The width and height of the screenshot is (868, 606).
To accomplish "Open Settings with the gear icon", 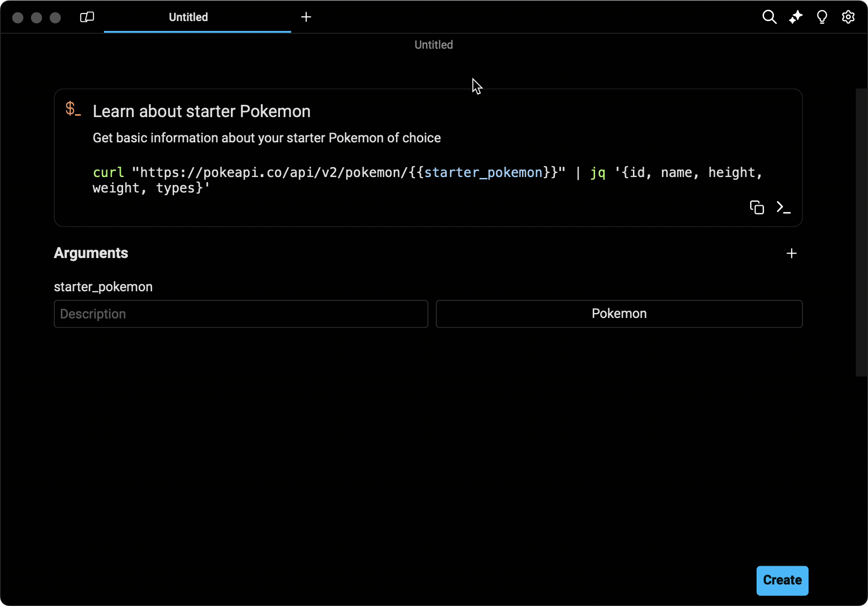I will point(848,17).
